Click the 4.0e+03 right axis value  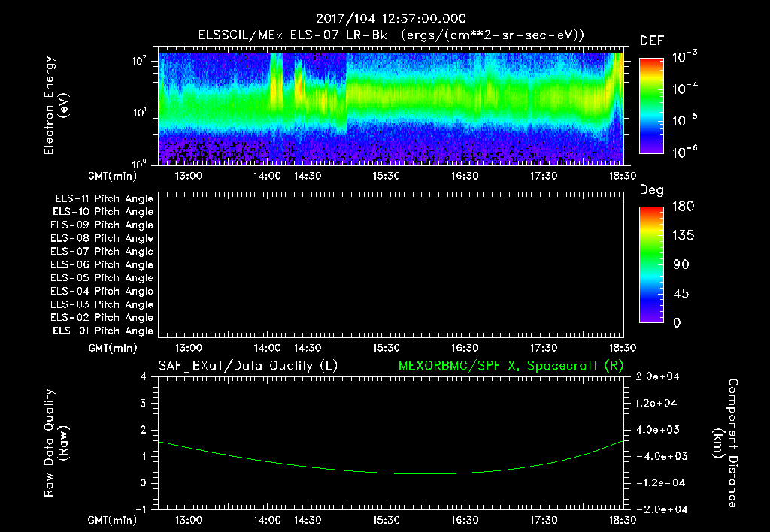click(x=657, y=429)
